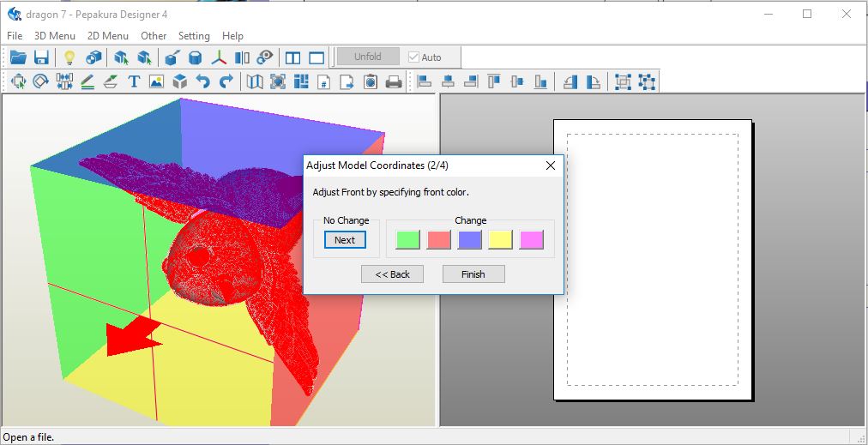Image resolution: width=868 pixels, height=445 pixels.
Task: Choose the yellow front color swatch
Action: coord(500,240)
